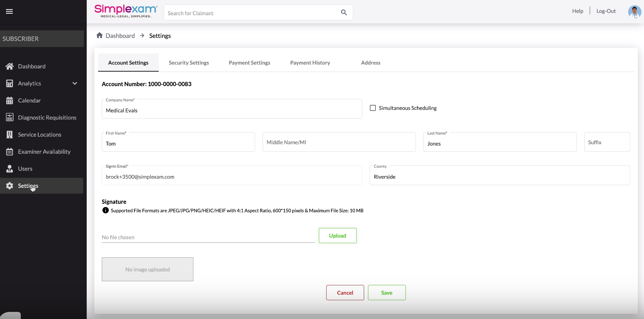The image size is (644, 319).
Task: Click the signature info icon
Action: click(106, 210)
